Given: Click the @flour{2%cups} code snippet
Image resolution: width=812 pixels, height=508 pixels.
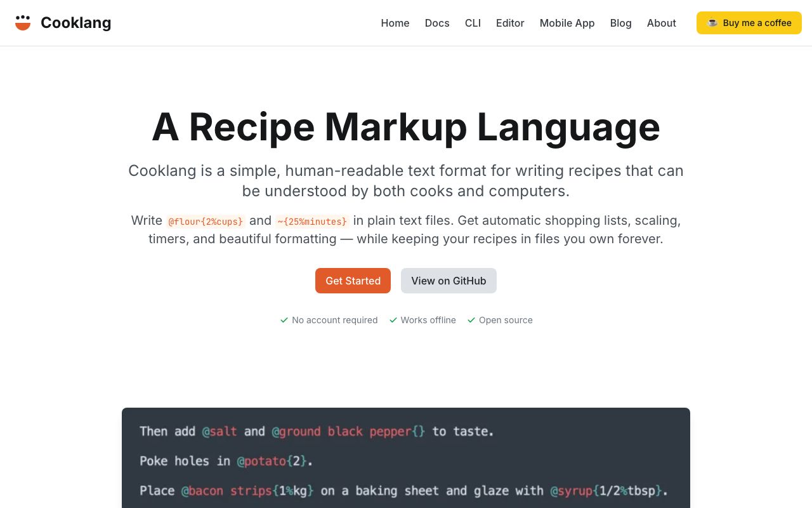Looking at the screenshot, I should (206, 221).
